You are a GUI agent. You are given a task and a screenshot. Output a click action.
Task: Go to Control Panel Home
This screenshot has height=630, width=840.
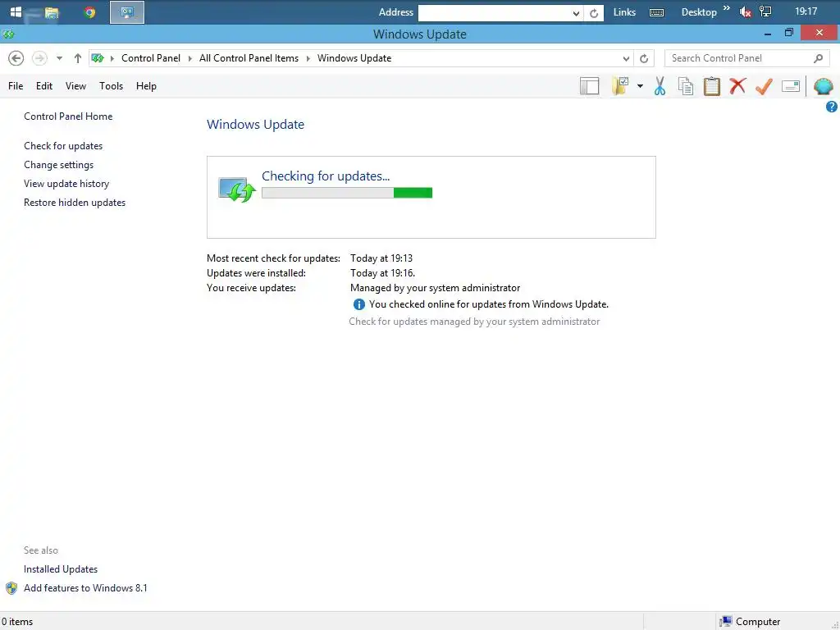tap(68, 116)
